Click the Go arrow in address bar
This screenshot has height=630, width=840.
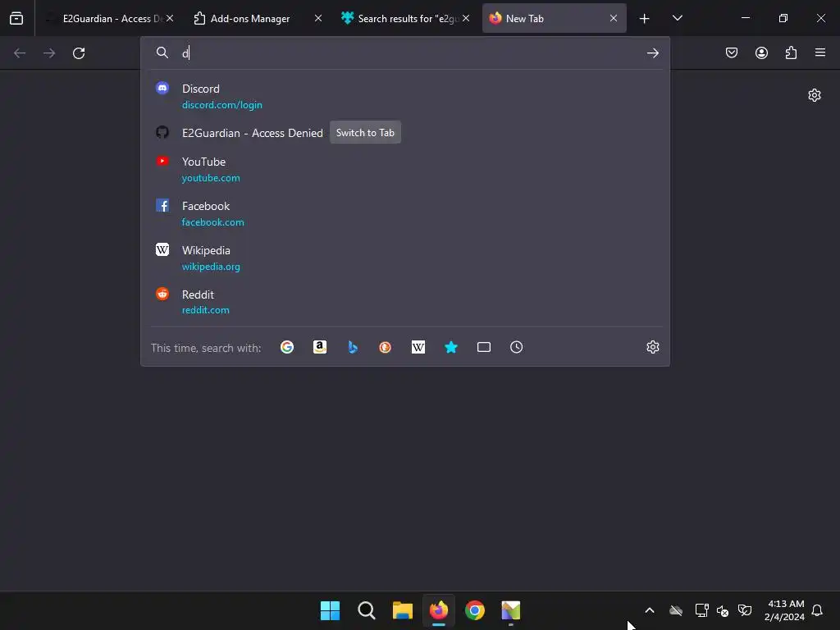[x=652, y=52]
